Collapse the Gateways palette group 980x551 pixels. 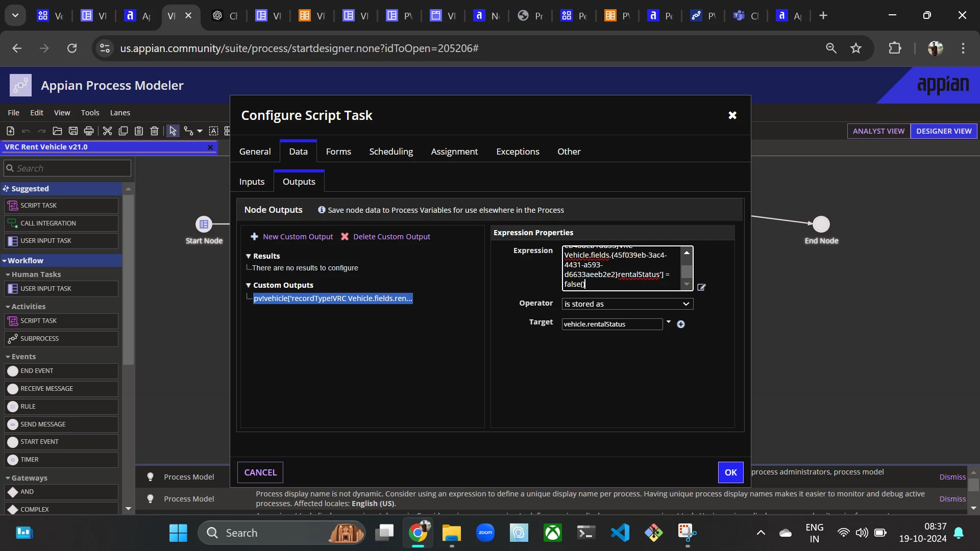(x=8, y=478)
